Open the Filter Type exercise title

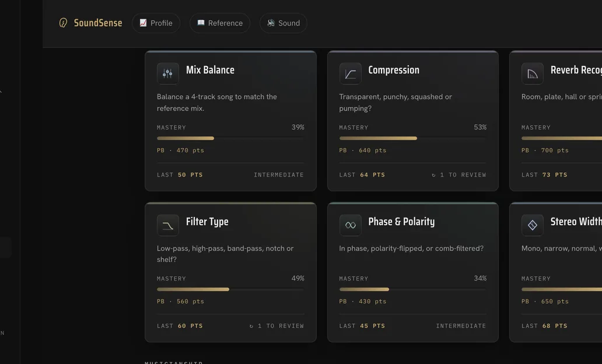(x=207, y=222)
